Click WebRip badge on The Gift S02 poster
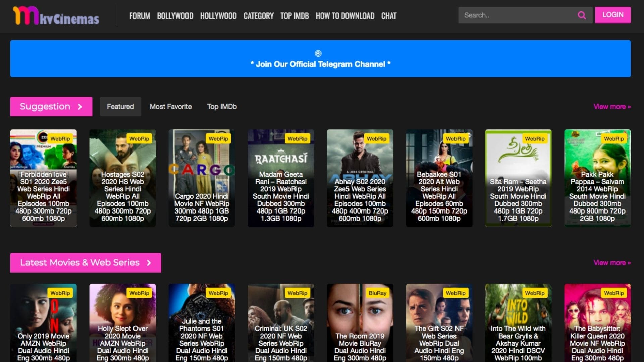 click(x=455, y=293)
